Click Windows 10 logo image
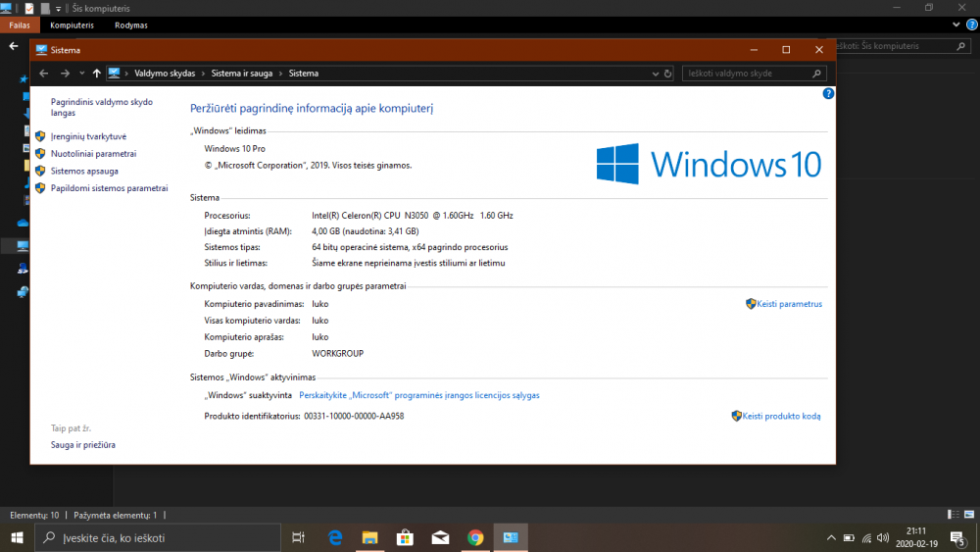980x552 pixels. (709, 164)
